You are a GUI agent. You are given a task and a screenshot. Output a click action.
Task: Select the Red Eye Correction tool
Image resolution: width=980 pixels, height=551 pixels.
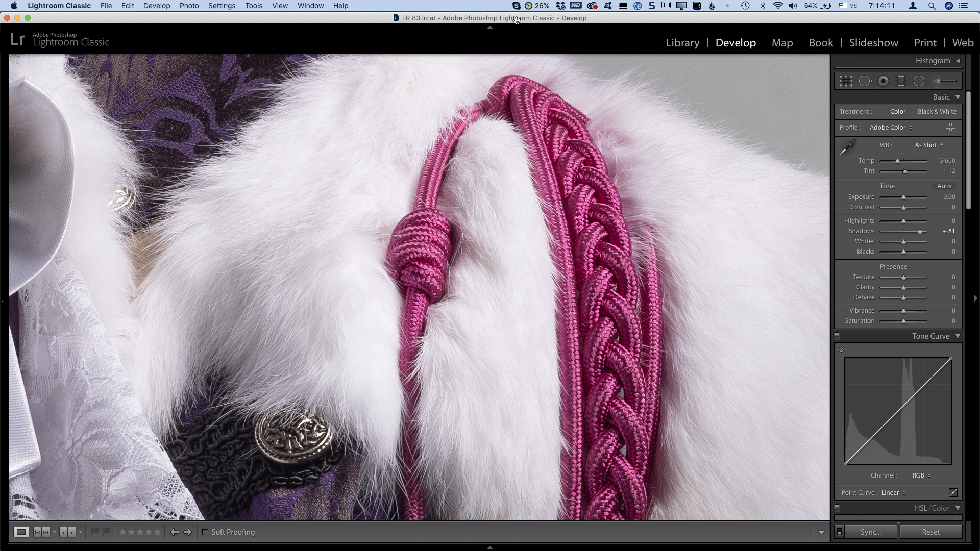click(x=883, y=81)
